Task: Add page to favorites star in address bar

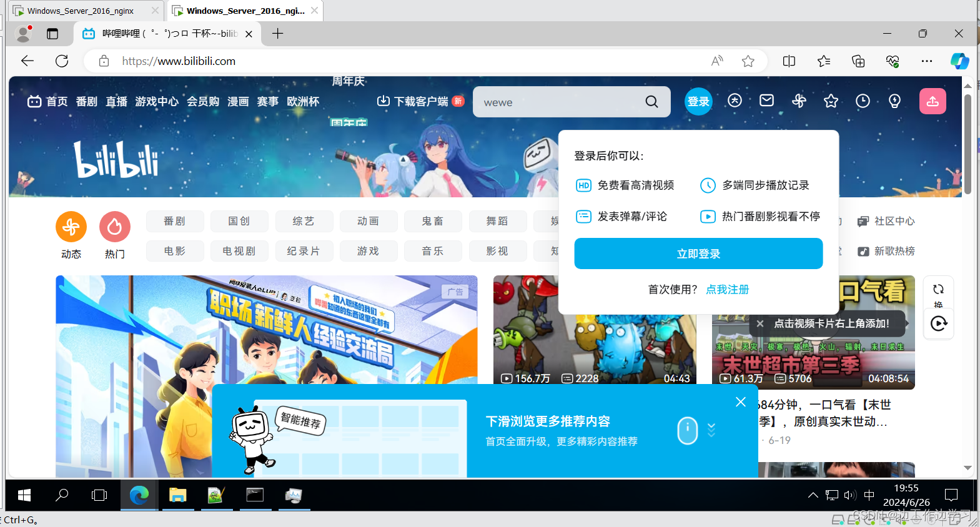Action: click(748, 61)
